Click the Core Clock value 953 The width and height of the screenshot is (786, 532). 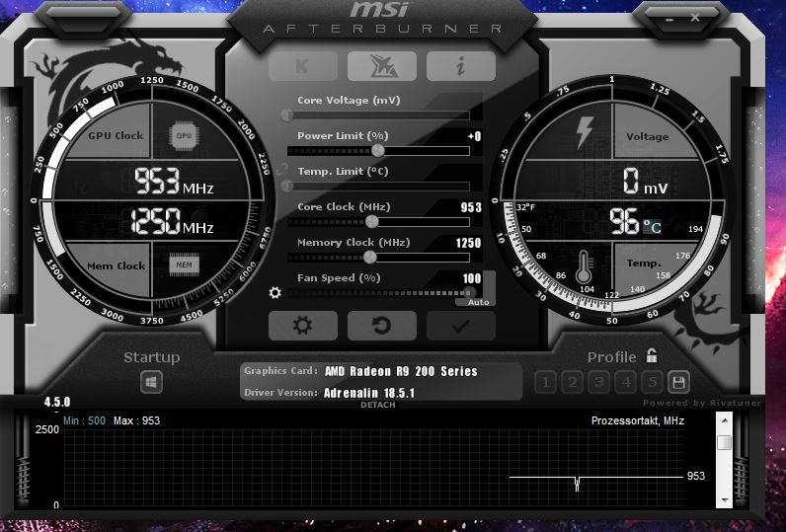(x=471, y=207)
